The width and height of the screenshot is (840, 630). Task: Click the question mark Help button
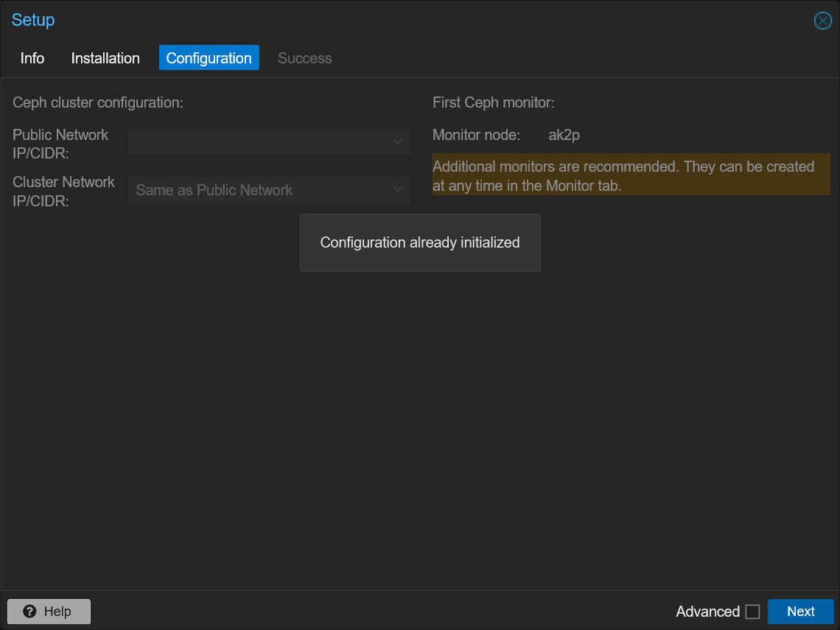click(x=49, y=612)
